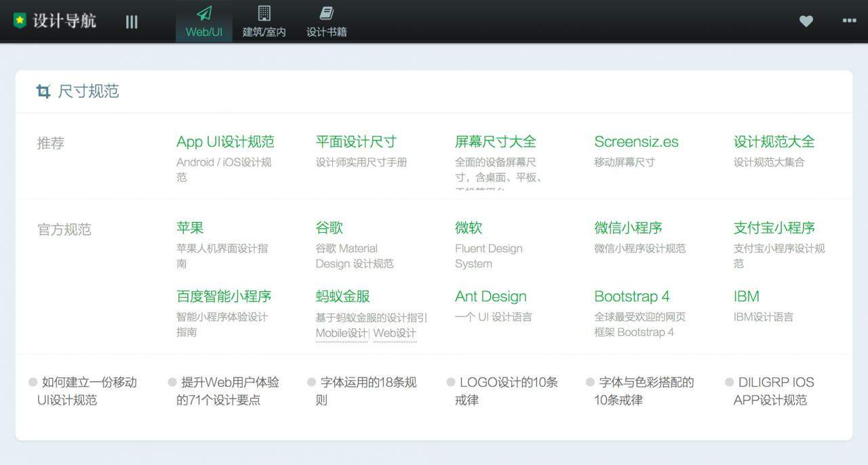Click description text Fluent Design System

489,256
